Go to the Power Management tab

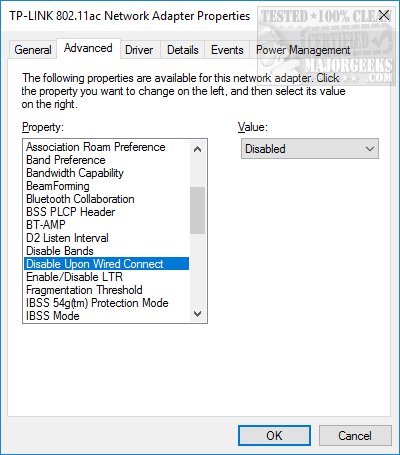coord(303,50)
